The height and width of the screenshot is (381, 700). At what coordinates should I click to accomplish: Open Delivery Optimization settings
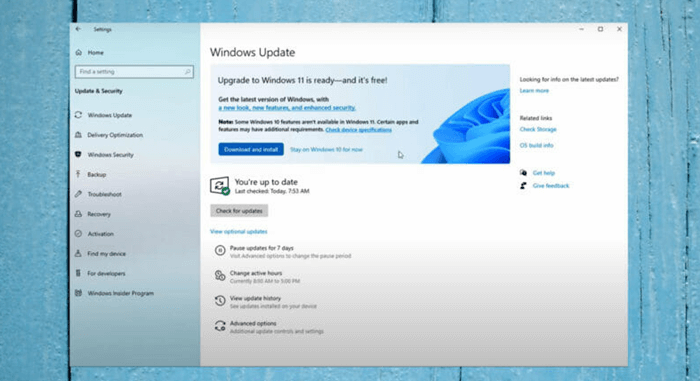pyautogui.click(x=115, y=134)
